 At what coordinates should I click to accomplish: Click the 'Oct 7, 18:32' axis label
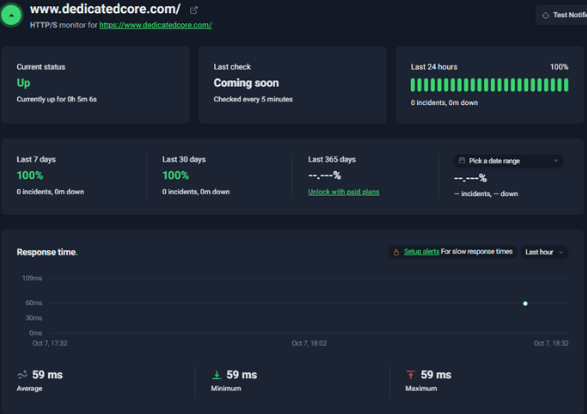click(551, 344)
